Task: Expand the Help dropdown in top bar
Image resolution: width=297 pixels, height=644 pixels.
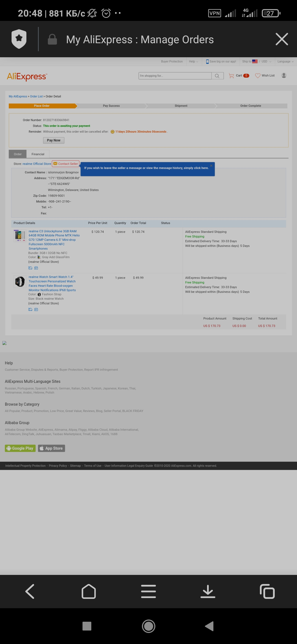Action: [x=194, y=61]
